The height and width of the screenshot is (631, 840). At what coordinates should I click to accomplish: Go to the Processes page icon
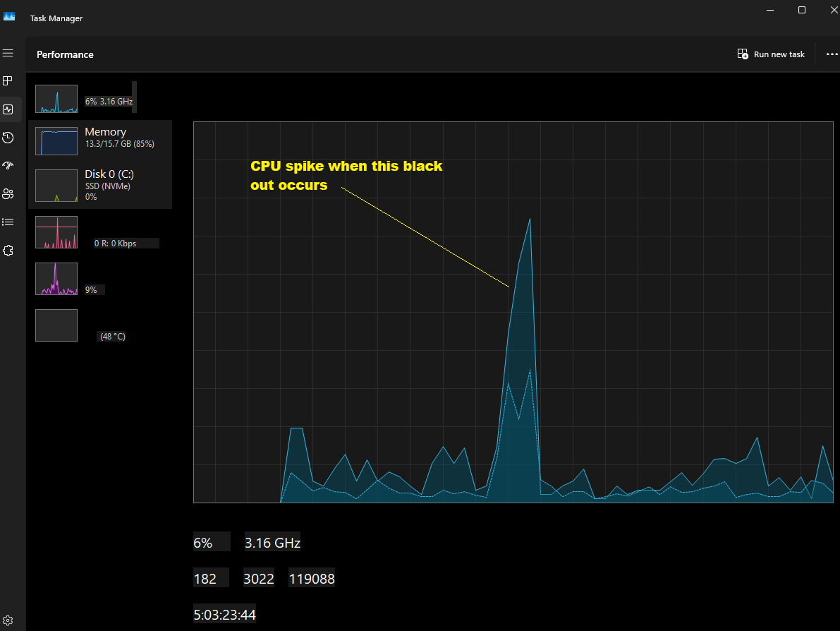point(8,81)
